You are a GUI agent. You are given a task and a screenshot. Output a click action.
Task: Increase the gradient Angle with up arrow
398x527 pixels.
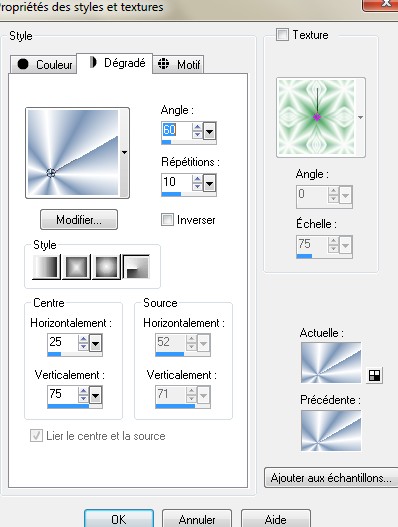[x=197, y=127]
